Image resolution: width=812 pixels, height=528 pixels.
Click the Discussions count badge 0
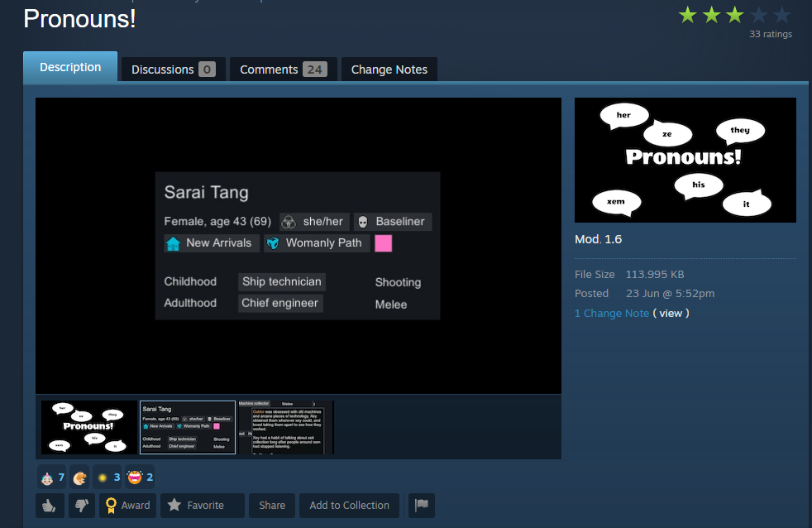tap(207, 70)
